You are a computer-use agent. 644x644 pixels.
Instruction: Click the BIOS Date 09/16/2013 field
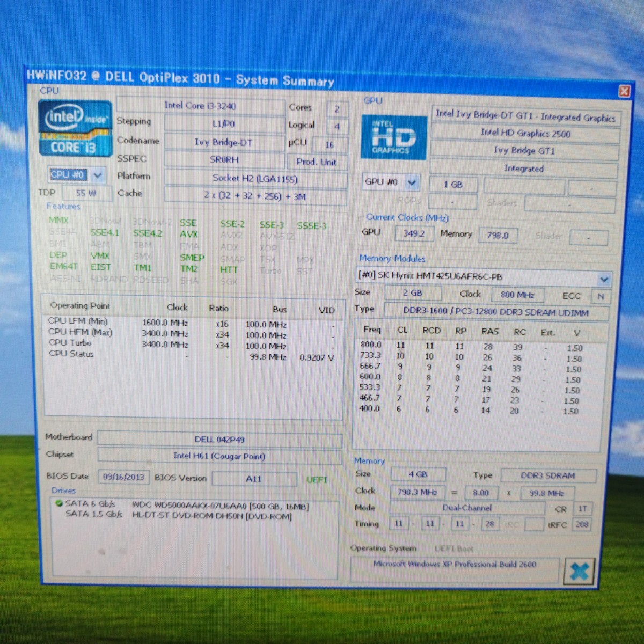coord(123,477)
